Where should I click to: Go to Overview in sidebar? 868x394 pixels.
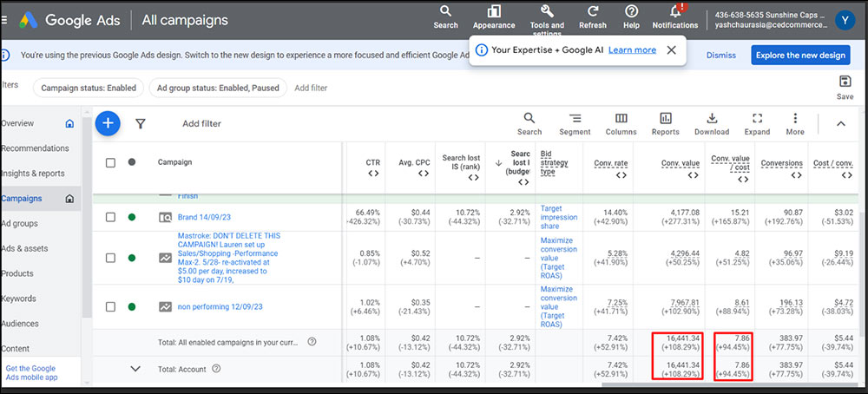pyautogui.click(x=17, y=123)
